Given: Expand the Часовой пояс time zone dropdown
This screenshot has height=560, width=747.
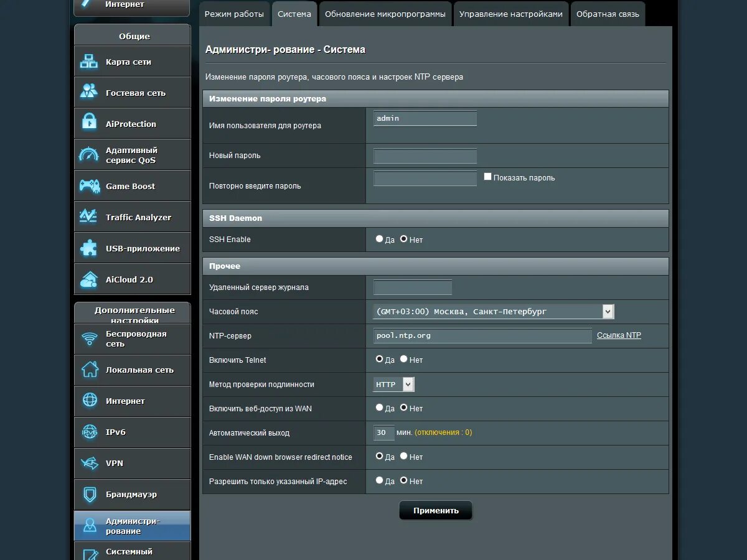Looking at the screenshot, I should [494, 311].
